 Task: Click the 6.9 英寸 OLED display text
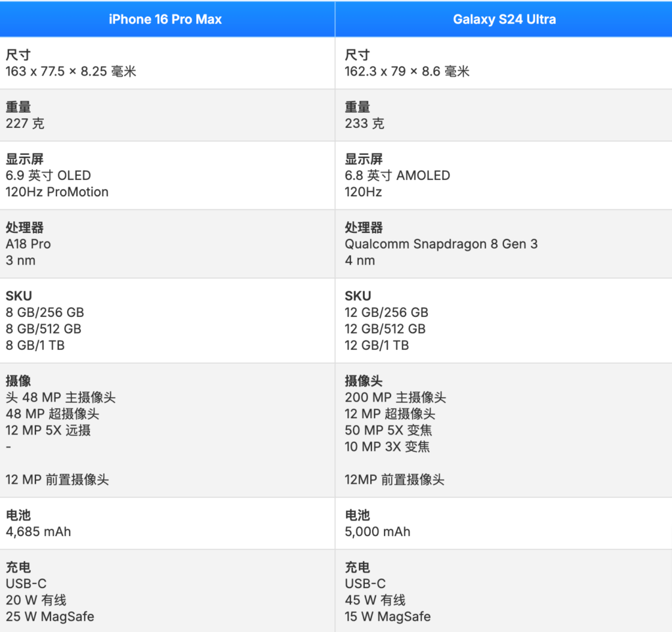(x=48, y=175)
